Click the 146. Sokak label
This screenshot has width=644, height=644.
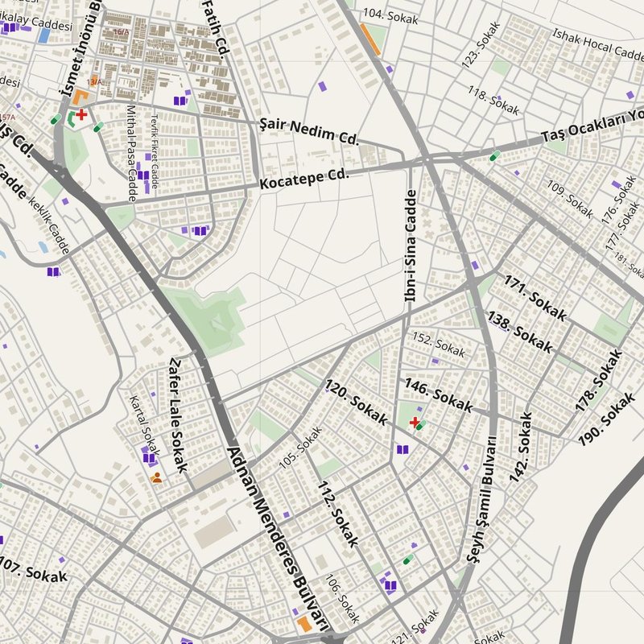pyautogui.click(x=439, y=394)
